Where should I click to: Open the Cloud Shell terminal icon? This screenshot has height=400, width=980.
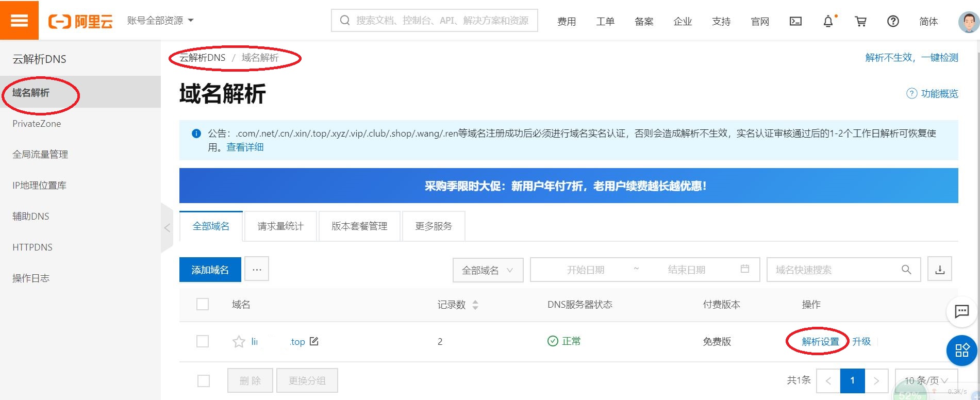click(x=795, y=21)
